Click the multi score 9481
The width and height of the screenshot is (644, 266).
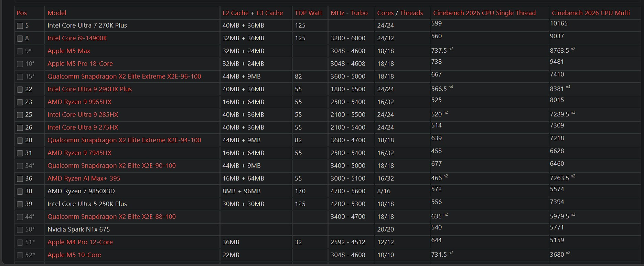557,62
